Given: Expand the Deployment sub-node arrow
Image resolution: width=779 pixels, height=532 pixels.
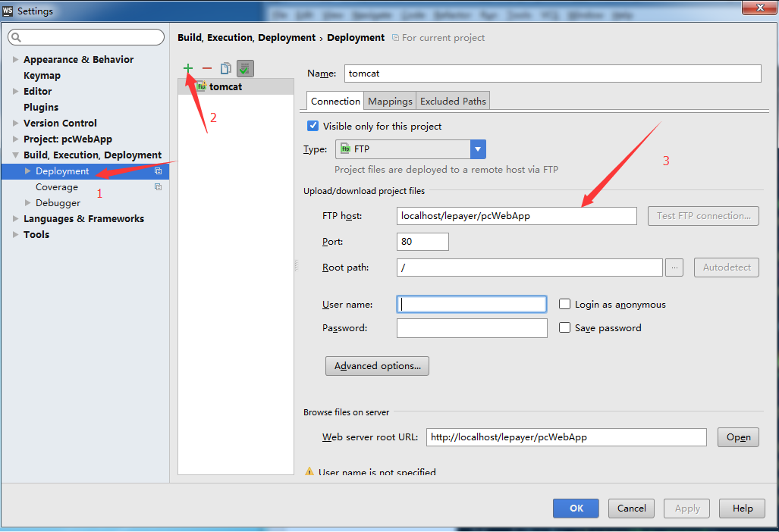Looking at the screenshot, I should click(x=28, y=171).
